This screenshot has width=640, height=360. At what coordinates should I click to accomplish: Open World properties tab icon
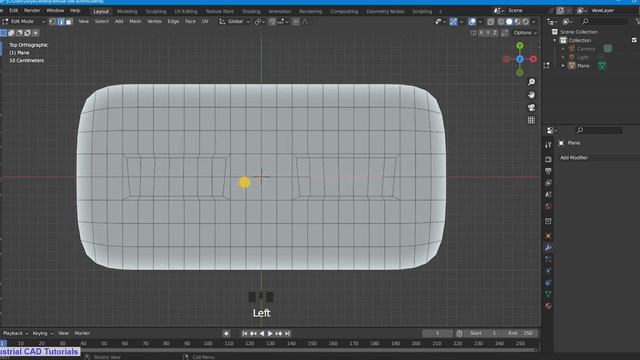coord(548,207)
